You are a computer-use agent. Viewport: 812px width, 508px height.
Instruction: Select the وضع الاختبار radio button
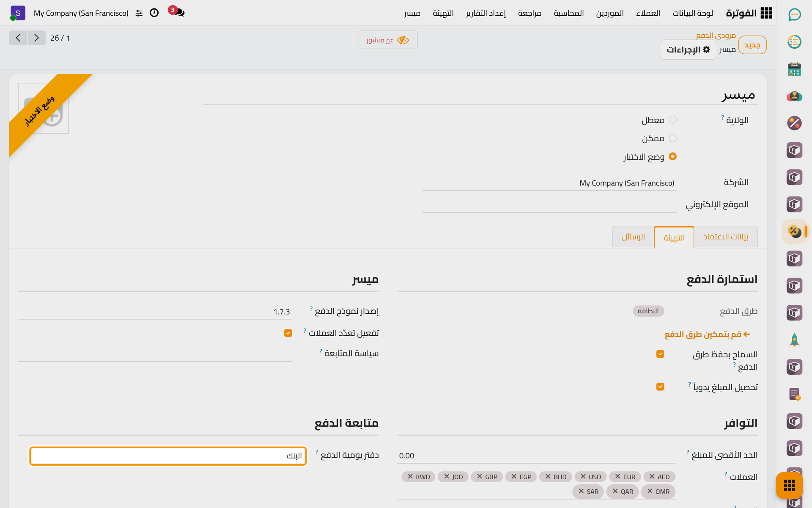click(673, 157)
